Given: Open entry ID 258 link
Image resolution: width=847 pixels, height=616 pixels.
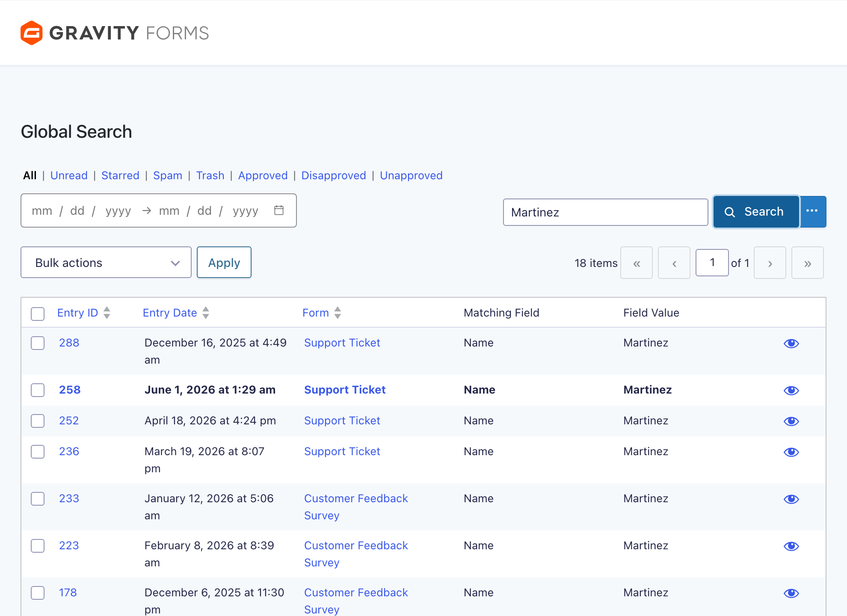Looking at the screenshot, I should point(70,390).
